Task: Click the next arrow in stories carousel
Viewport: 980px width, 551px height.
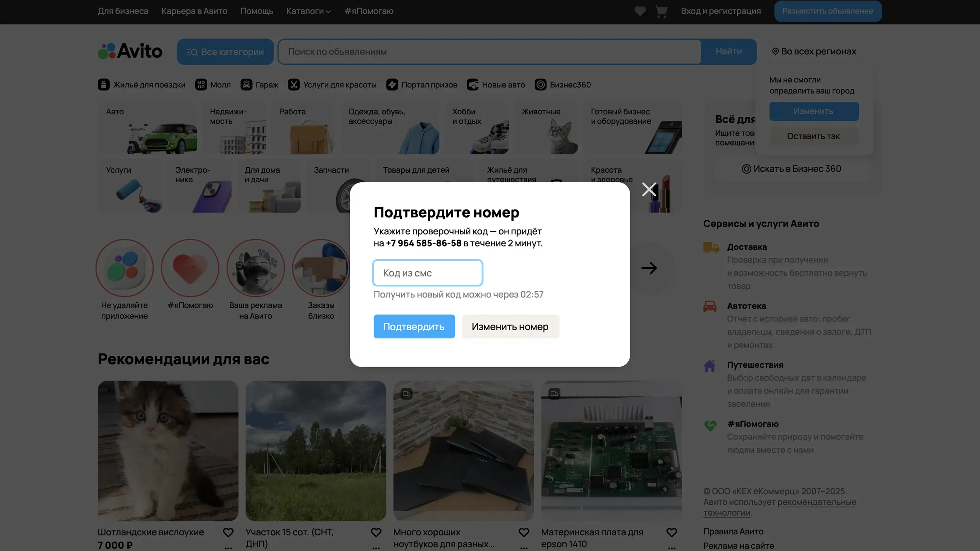Action: (x=649, y=268)
